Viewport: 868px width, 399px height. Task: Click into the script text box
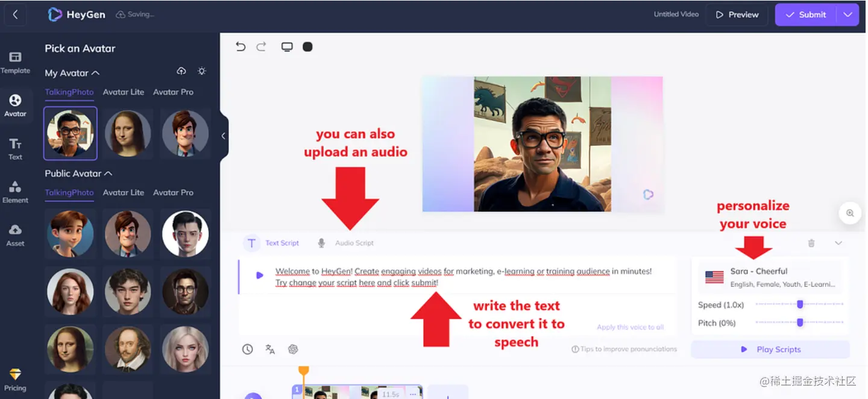[464, 277]
